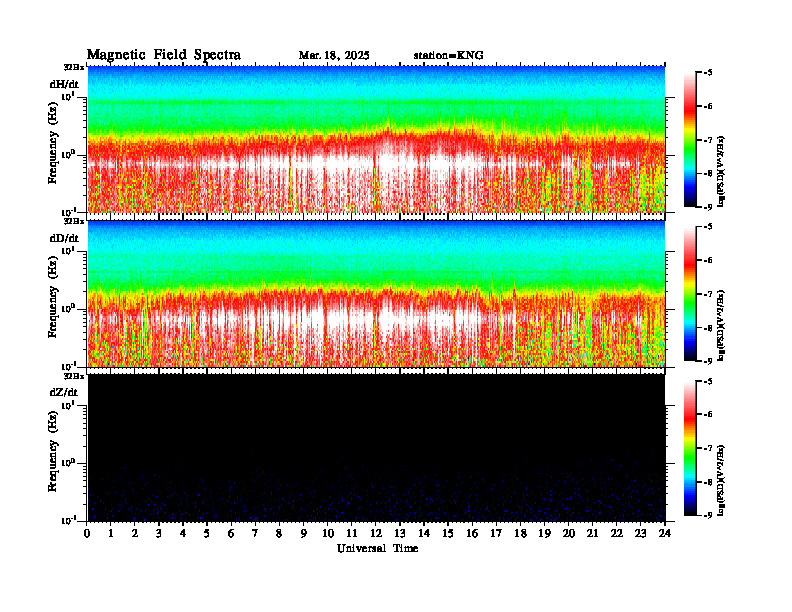Click the dD/dt spectrogram plot area
This screenshot has height=612, width=792.
[376, 293]
